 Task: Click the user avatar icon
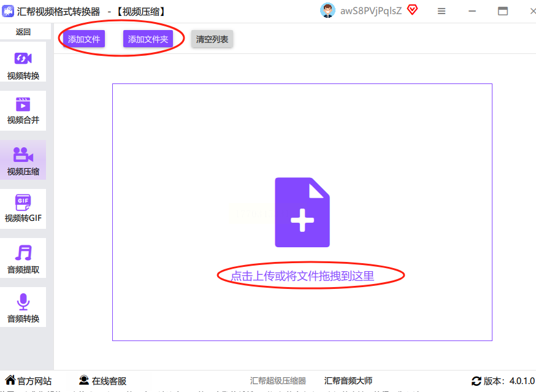pos(327,10)
